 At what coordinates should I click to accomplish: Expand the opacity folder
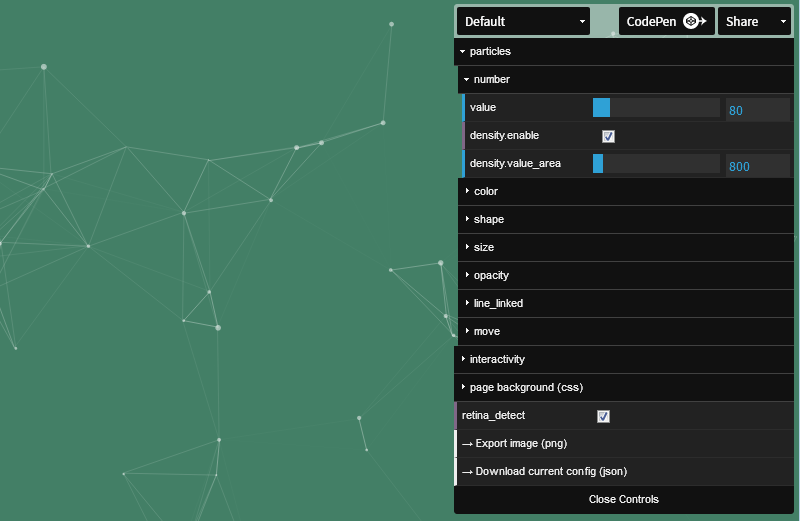tap(626, 276)
